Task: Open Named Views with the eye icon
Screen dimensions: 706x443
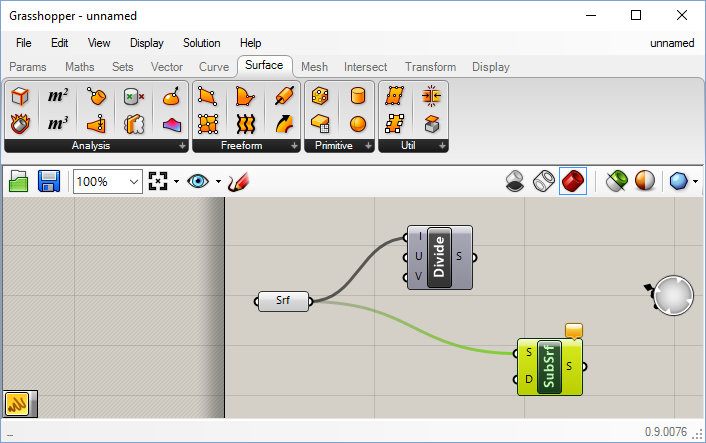Action: tap(198, 181)
